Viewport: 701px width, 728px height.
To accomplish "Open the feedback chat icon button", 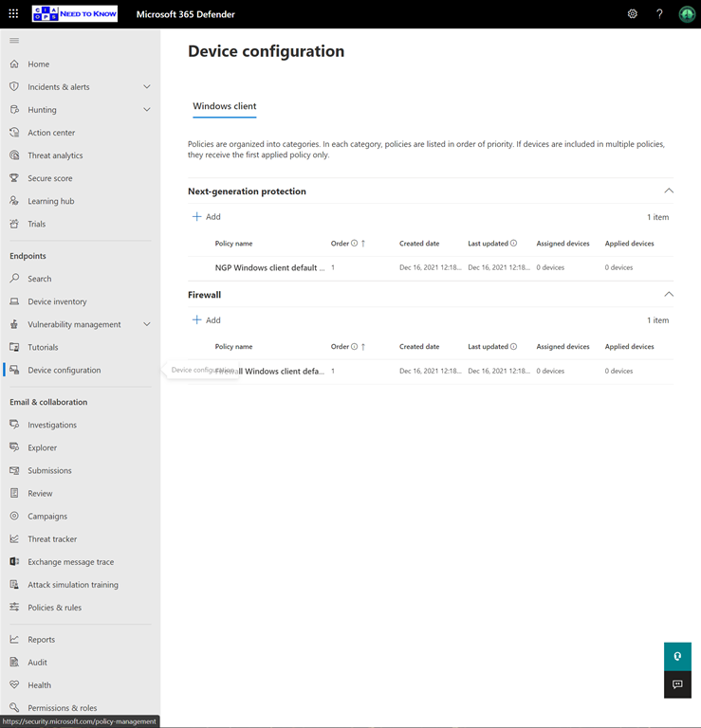I will pyautogui.click(x=677, y=684).
